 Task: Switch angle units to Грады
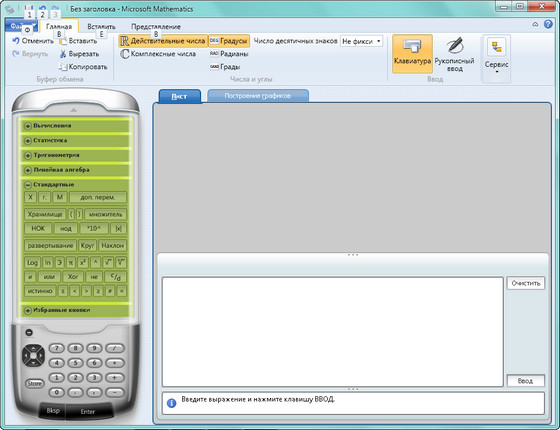click(225, 67)
